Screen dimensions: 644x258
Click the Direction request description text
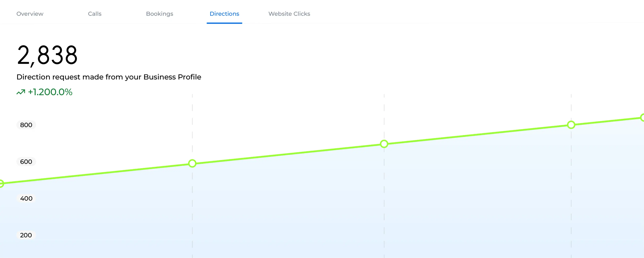click(x=109, y=77)
